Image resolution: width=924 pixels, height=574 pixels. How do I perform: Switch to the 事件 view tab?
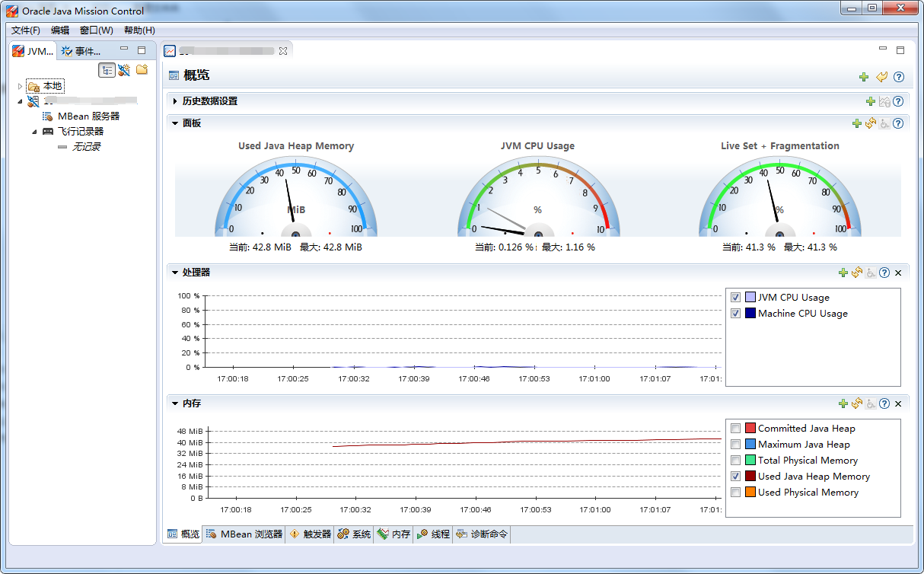(x=82, y=51)
